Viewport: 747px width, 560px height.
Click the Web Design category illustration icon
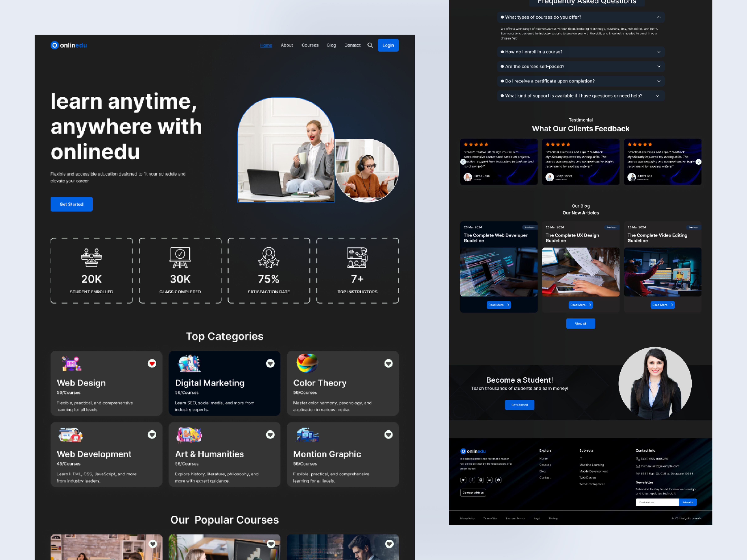[x=72, y=364]
